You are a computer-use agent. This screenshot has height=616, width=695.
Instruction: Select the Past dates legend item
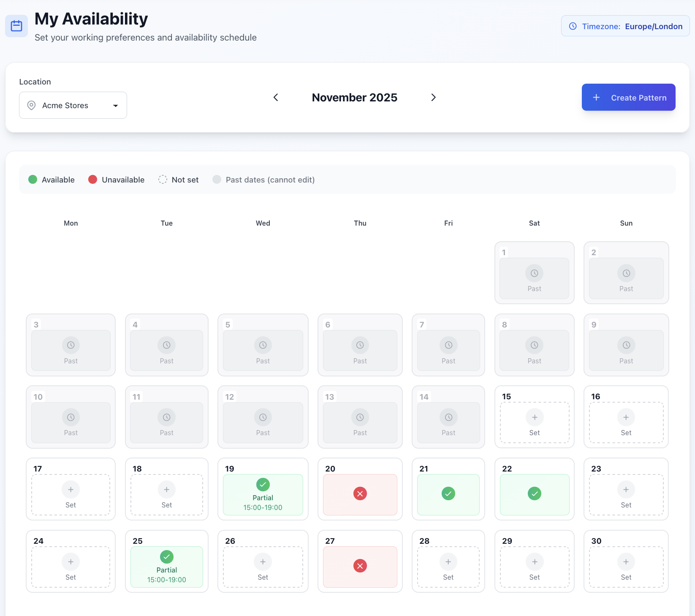coord(263,180)
